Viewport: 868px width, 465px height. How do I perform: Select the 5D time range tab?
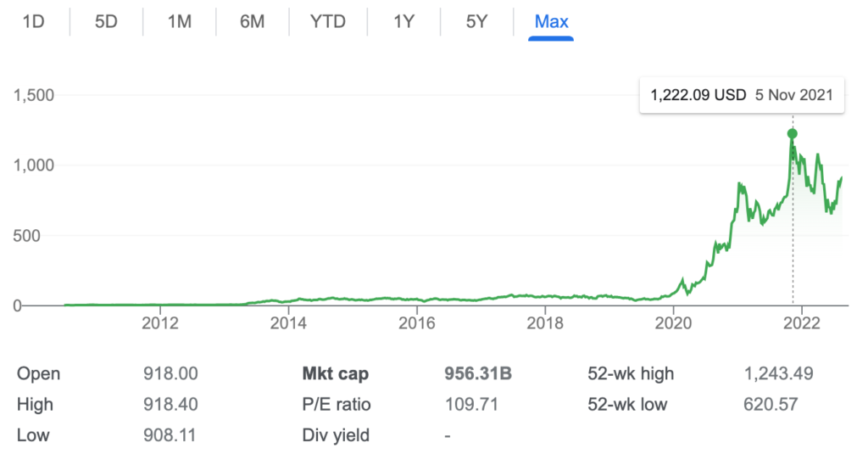106,21
